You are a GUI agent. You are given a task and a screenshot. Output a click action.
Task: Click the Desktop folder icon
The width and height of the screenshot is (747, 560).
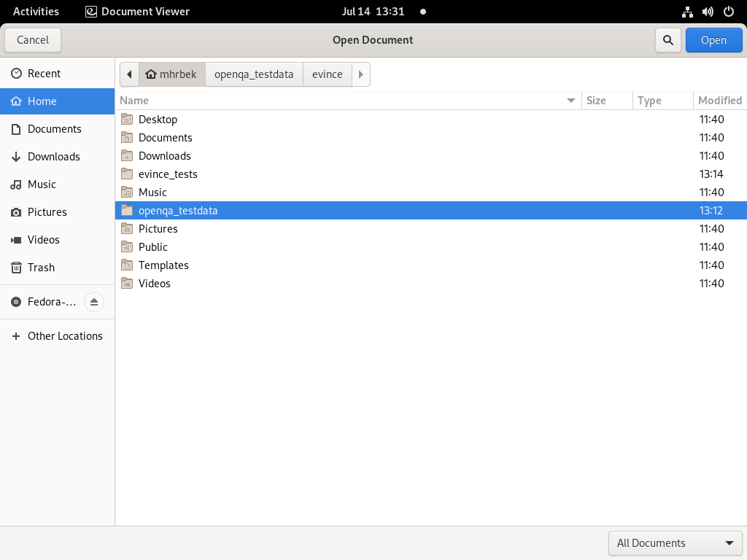coord(127,119)
